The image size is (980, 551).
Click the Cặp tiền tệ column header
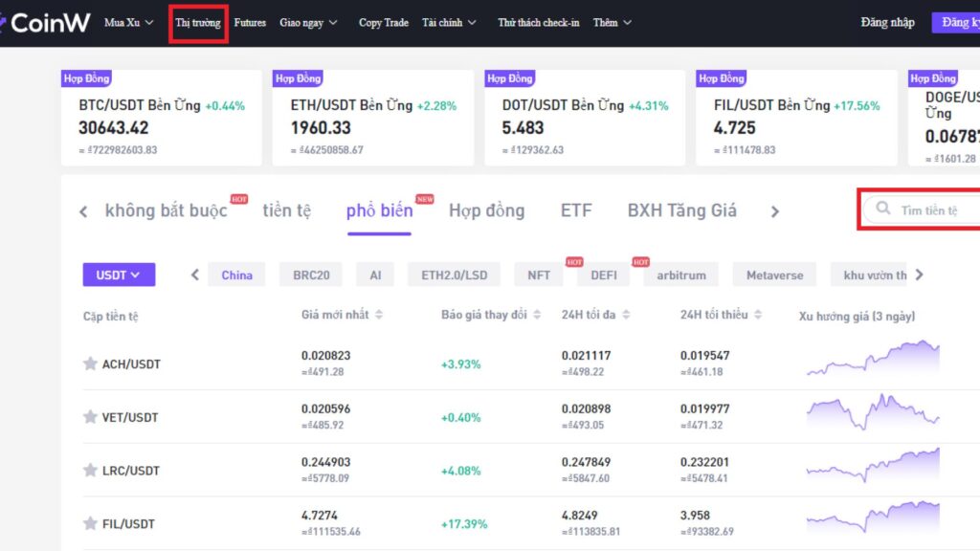point(111,316)
